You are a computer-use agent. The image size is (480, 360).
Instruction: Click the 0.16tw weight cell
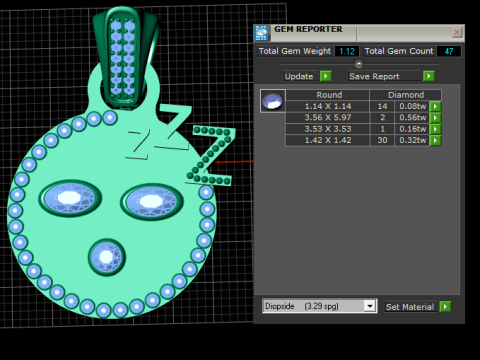pyautogui.click(x=412, y=129)
